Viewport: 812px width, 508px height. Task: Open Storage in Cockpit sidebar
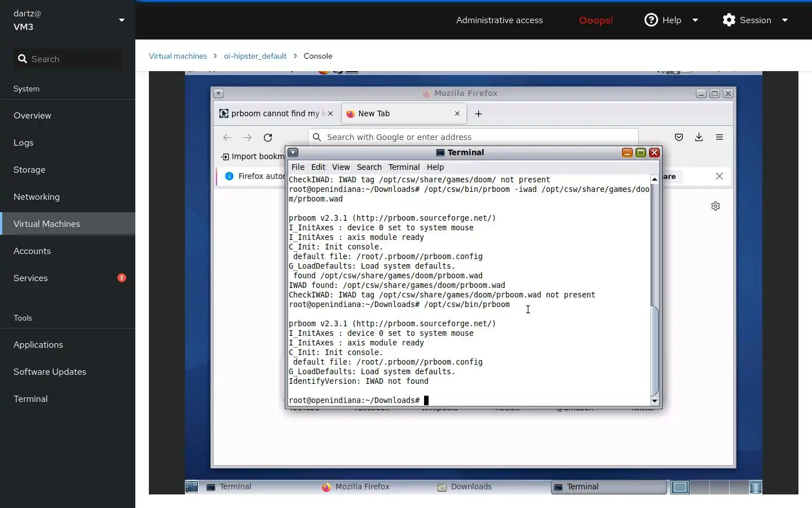click(68, 169)
